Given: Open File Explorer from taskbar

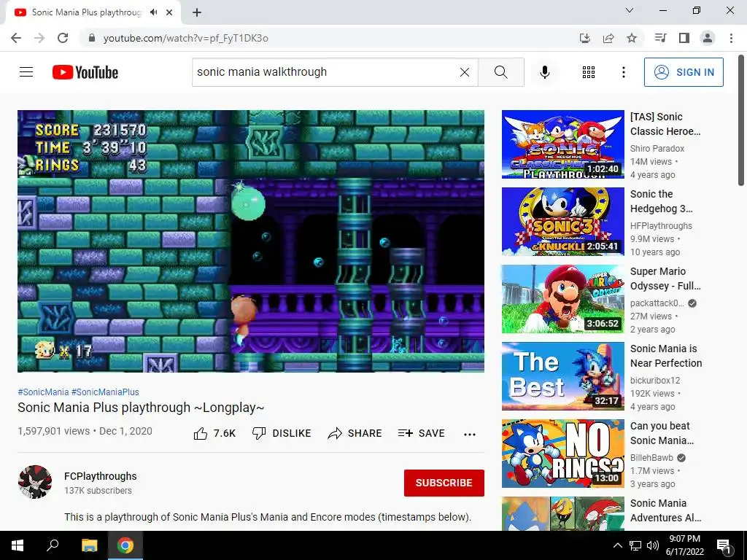Looking at the screenshot, I should tap(89, 545).
